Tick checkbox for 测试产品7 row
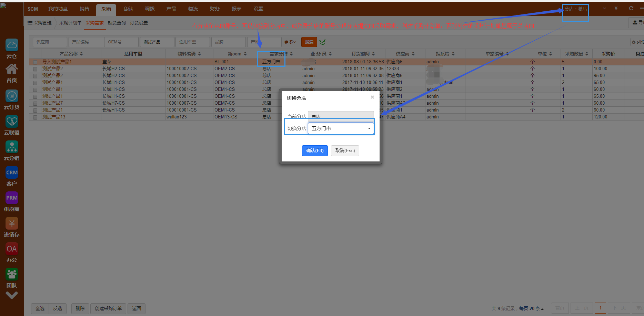The width and height of the screenshot is (644, 316). [35, 104]
